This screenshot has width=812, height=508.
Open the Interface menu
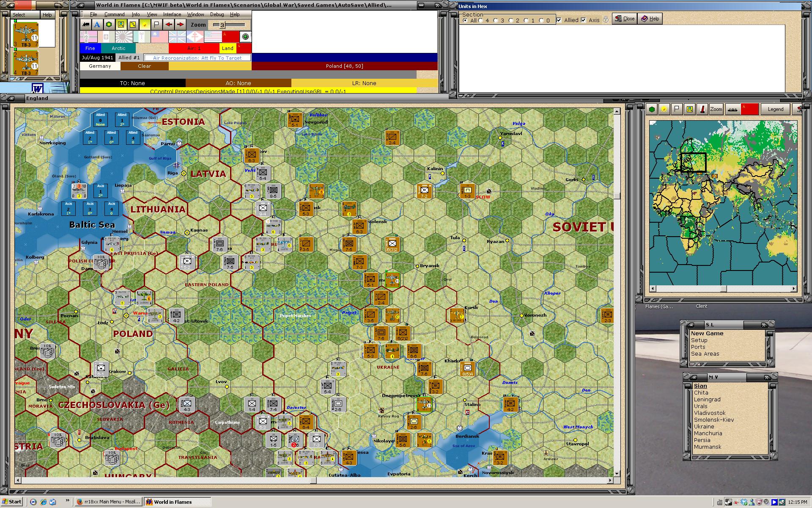172,14
